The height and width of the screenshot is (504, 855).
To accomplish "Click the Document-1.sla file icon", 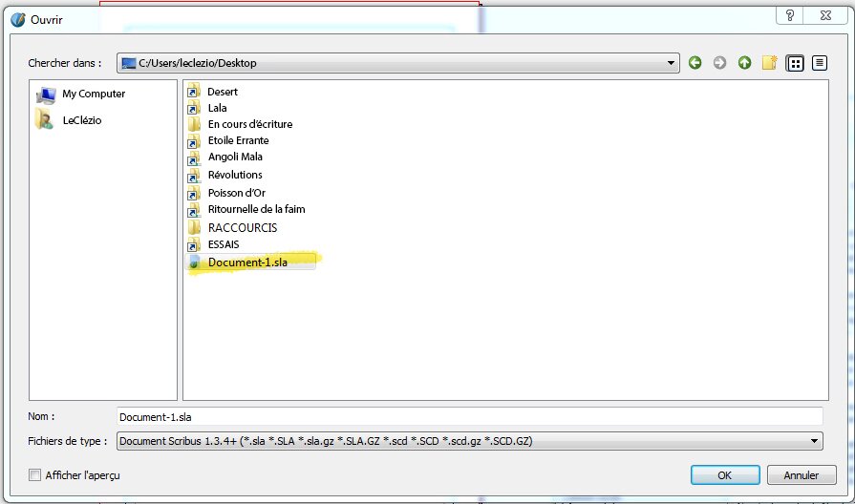I will [x=194, y=262].
